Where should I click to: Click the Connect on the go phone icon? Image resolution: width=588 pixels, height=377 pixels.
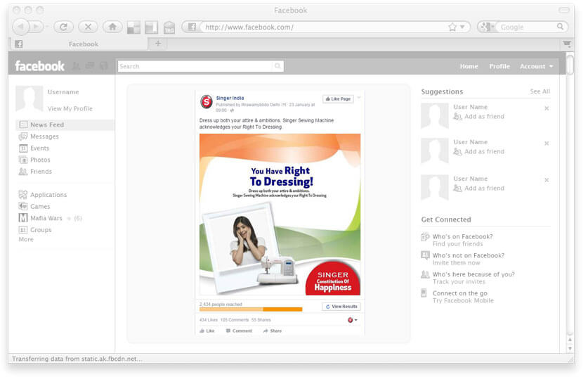click(x=424, y=293)
